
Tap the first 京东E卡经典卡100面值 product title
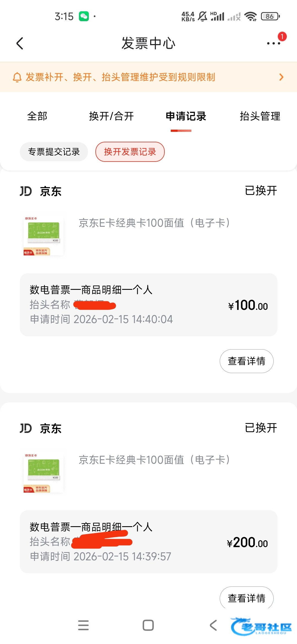point(154,223)
